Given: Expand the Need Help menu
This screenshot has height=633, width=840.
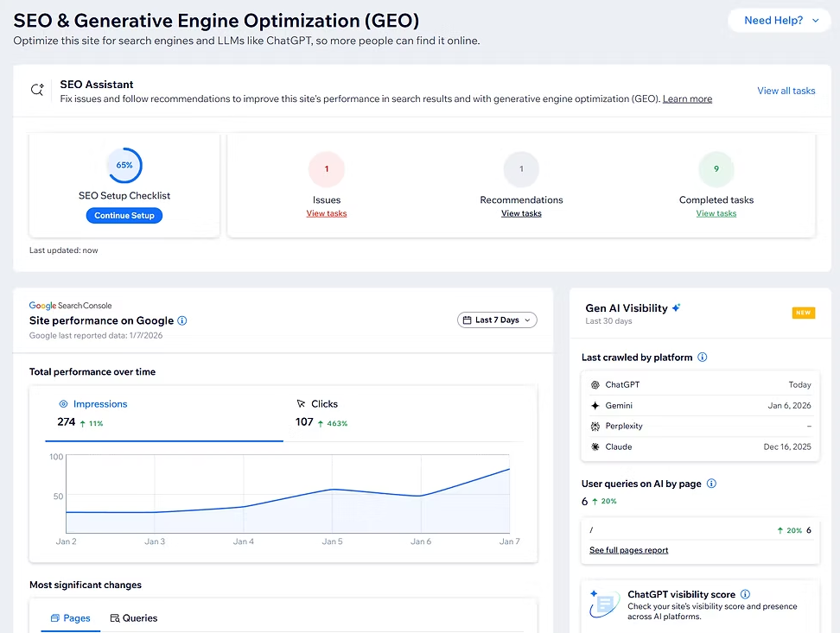Looking at the screenshot, I should pyautogui.click(x=779, y=20).
